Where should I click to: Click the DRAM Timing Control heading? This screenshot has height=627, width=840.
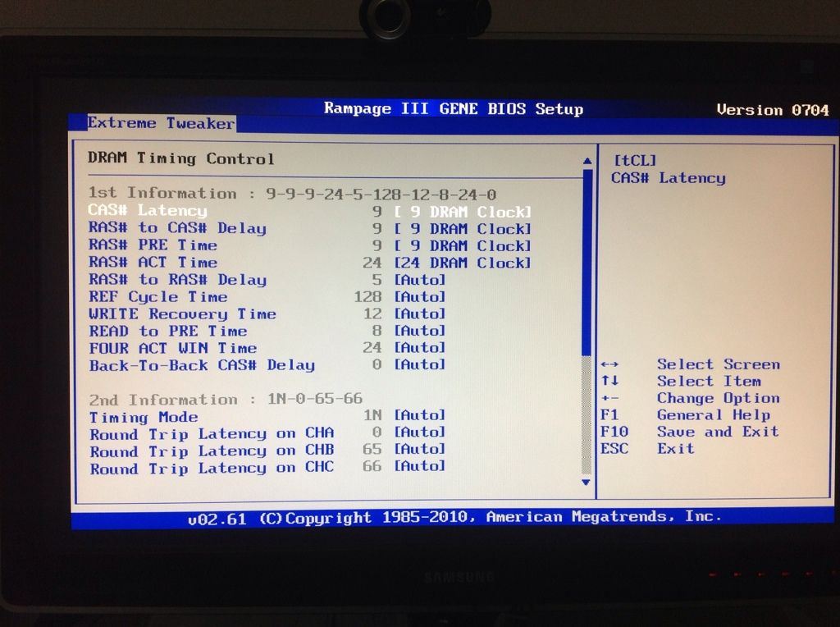coord(181,158)
